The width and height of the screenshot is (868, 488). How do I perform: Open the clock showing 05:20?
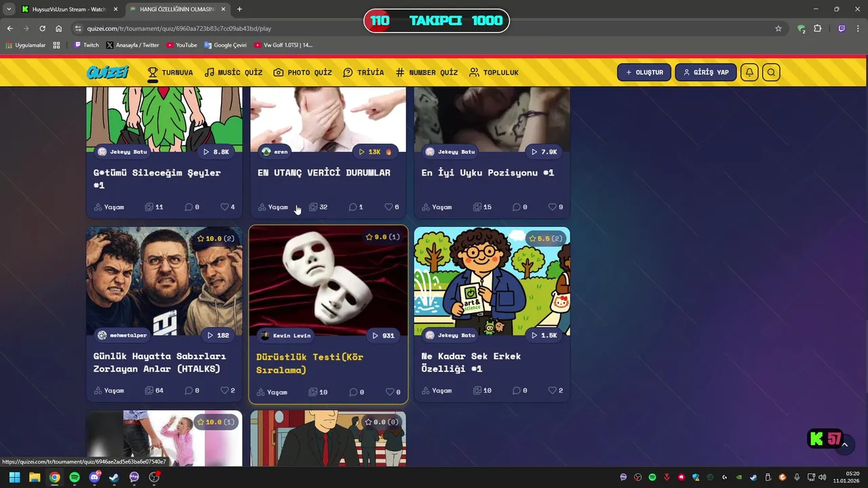[x=846, y=477]
